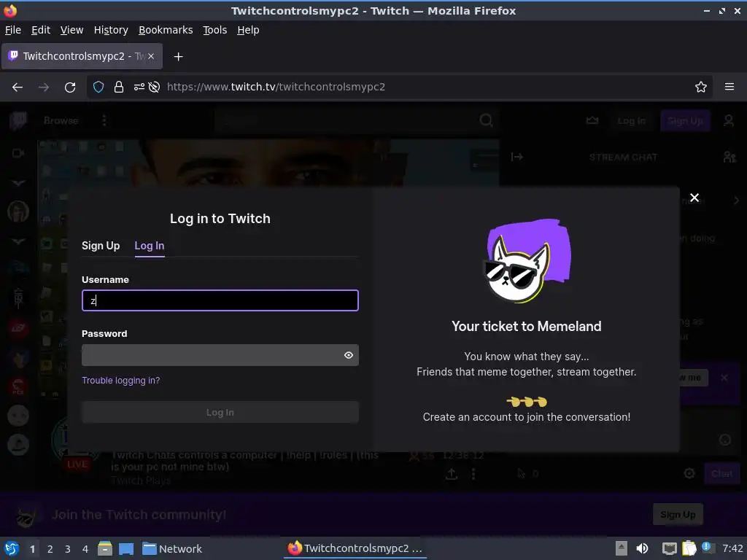Open the Help menu
Screen dimensions: 747x560
248,30
